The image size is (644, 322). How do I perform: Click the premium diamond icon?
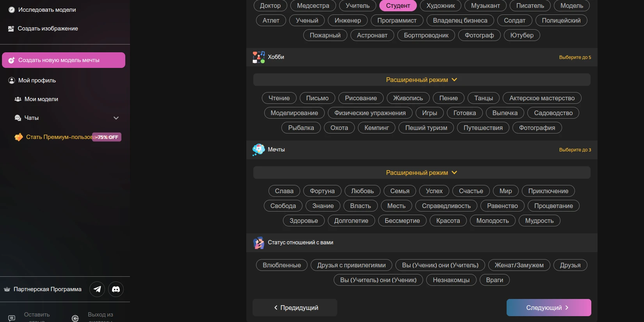click(19, 137)
